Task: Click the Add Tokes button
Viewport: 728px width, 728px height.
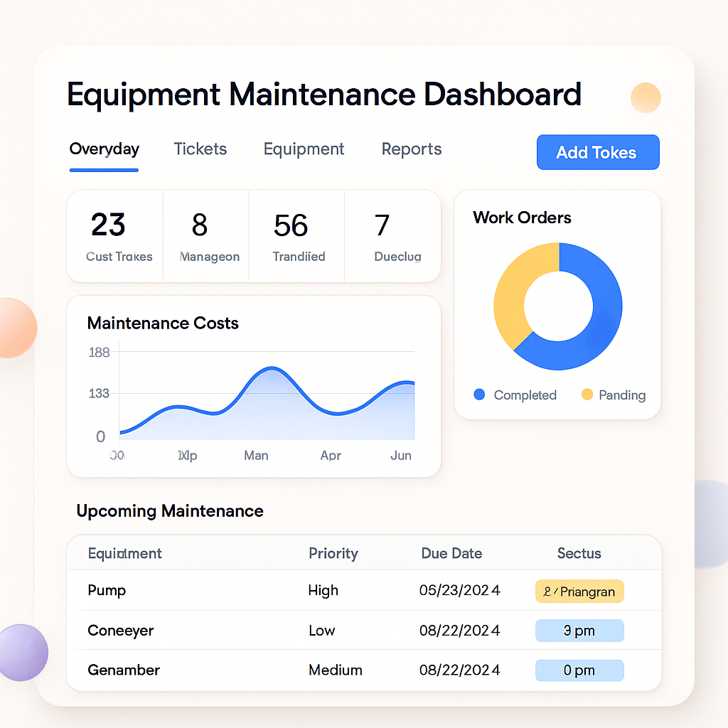Action: pyautogui.click(x=597, y=152)
